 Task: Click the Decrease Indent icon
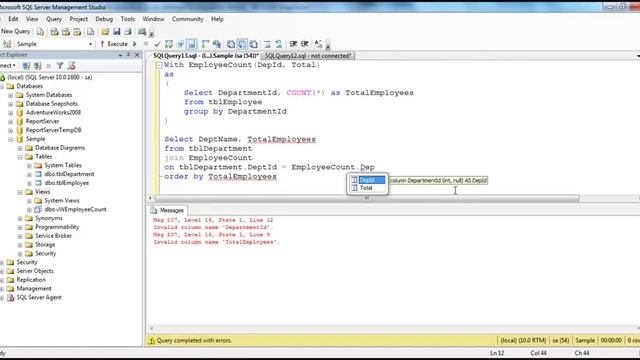293,44
